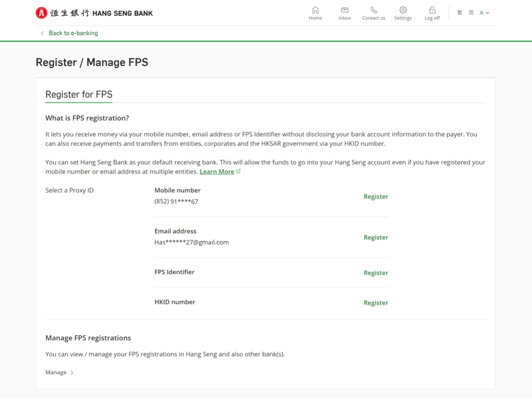Click the Select a Proxy ID label

click(70, 190)
